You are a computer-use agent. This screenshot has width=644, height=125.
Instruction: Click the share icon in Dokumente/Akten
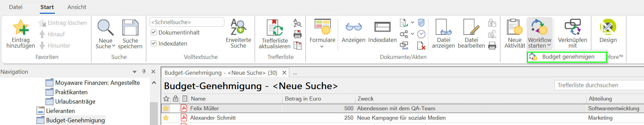(404, 34)
